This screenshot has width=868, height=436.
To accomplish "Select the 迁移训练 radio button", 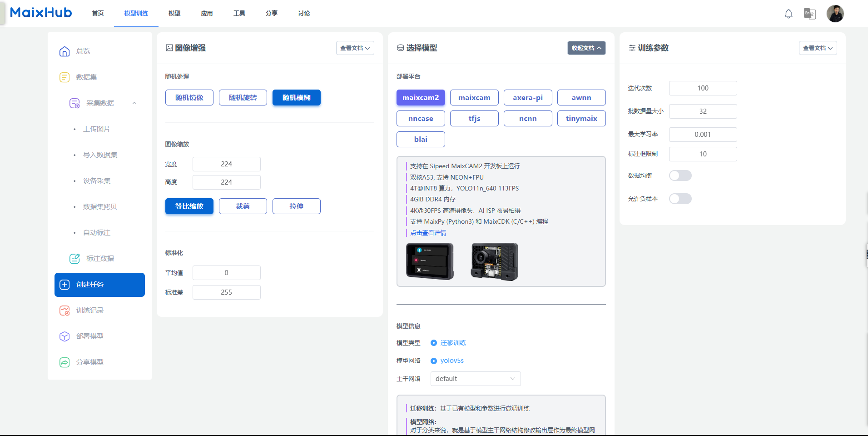I will coord(434,343).
